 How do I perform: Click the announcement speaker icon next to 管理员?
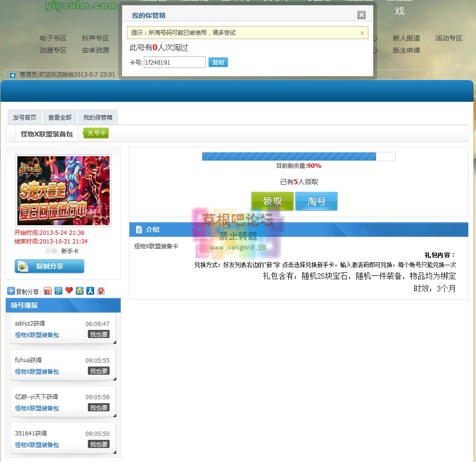[x=12, y=75]
